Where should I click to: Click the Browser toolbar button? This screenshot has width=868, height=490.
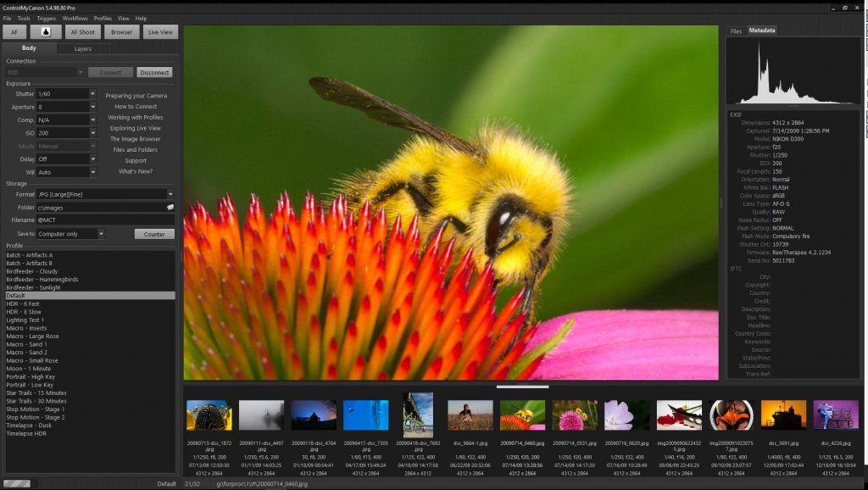click(121, 32)
